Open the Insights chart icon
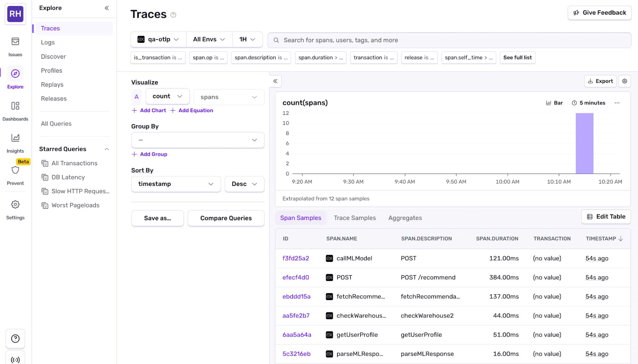 coord(15,138)
